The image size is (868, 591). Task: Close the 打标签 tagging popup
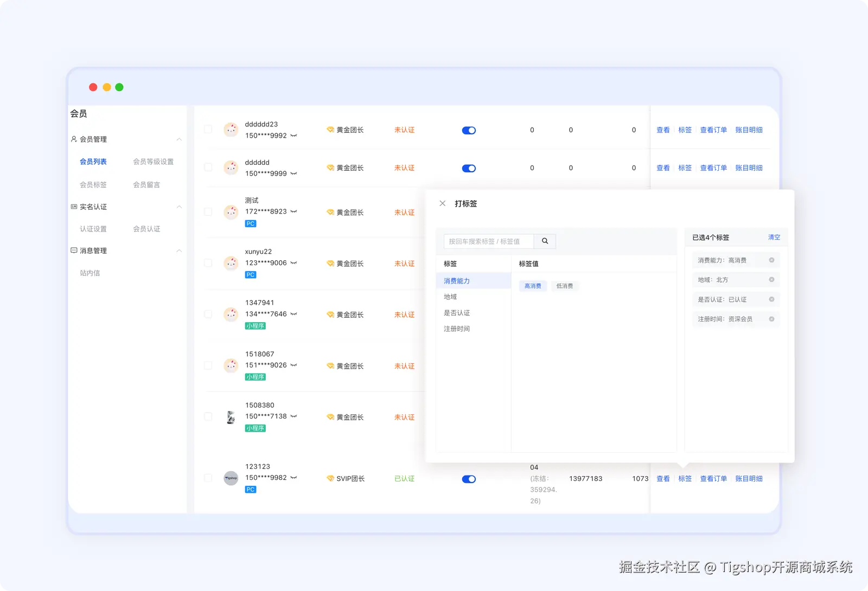(442, 203)
